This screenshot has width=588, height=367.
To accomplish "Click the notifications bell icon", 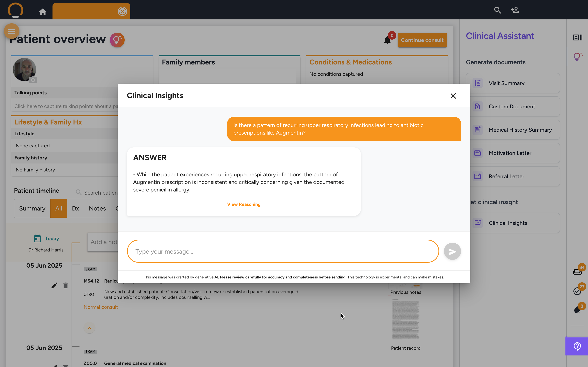I will [387, 40].
